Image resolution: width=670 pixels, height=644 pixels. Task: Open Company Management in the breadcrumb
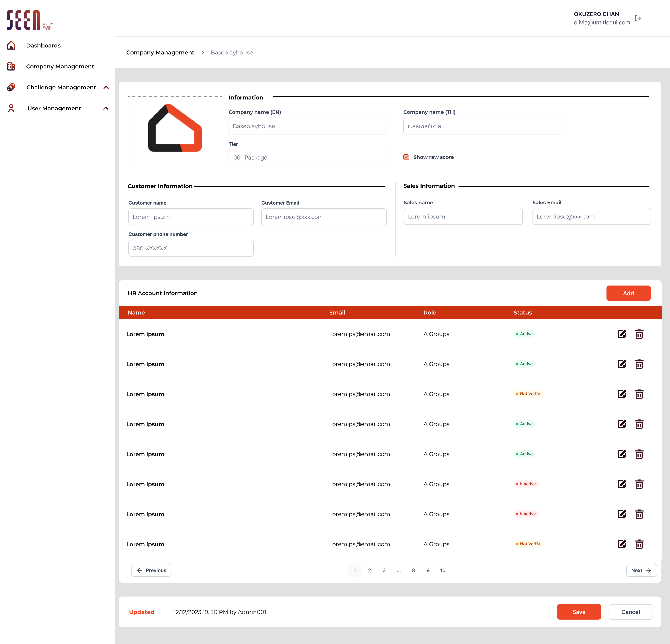click(160, 53)
